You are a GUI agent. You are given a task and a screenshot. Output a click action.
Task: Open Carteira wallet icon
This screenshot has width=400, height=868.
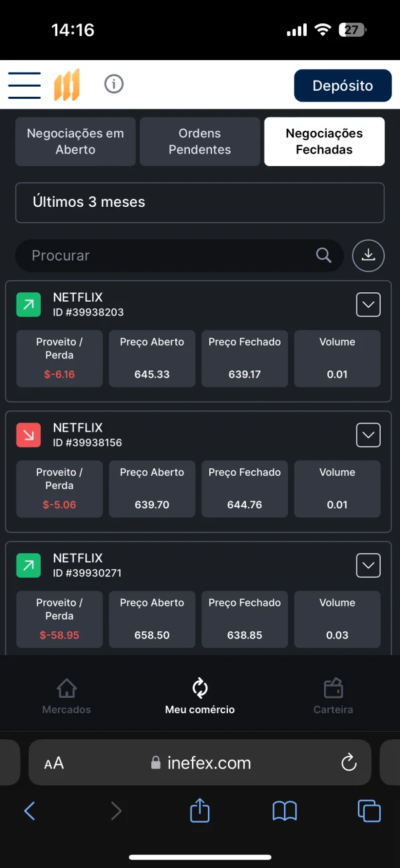[333, 688]
